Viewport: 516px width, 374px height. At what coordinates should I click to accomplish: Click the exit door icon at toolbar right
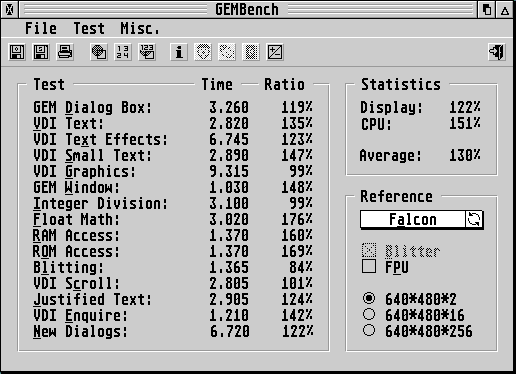pos(497,52)
